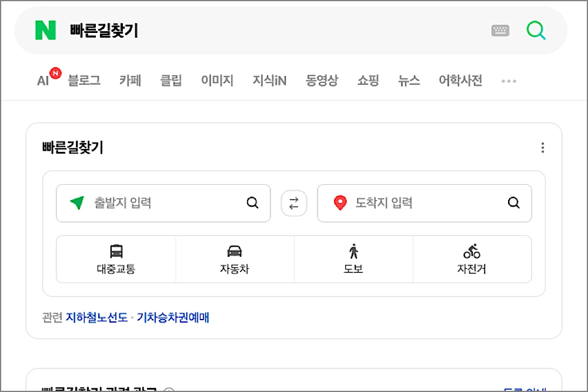Click the 출발지 입력 field

point(163,203)
